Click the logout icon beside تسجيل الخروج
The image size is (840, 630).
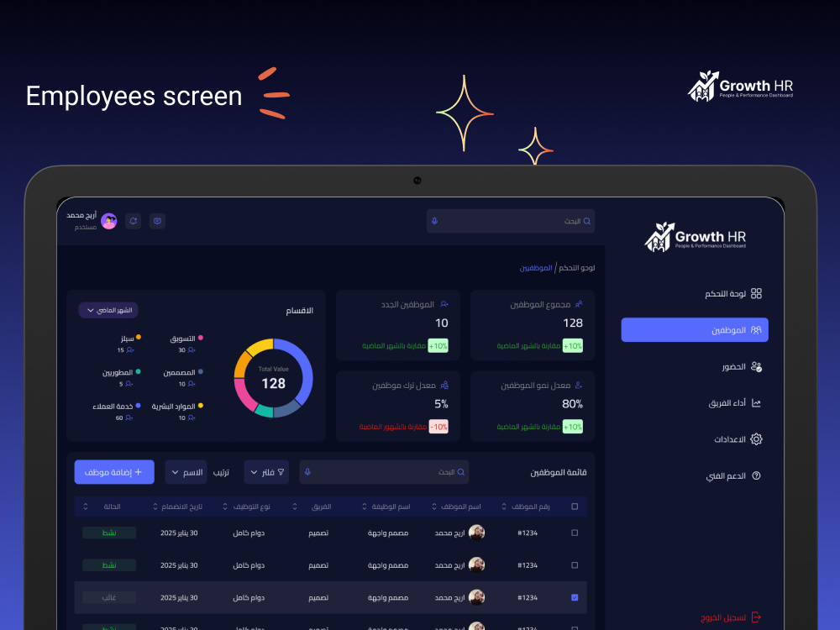click(756, 617)
